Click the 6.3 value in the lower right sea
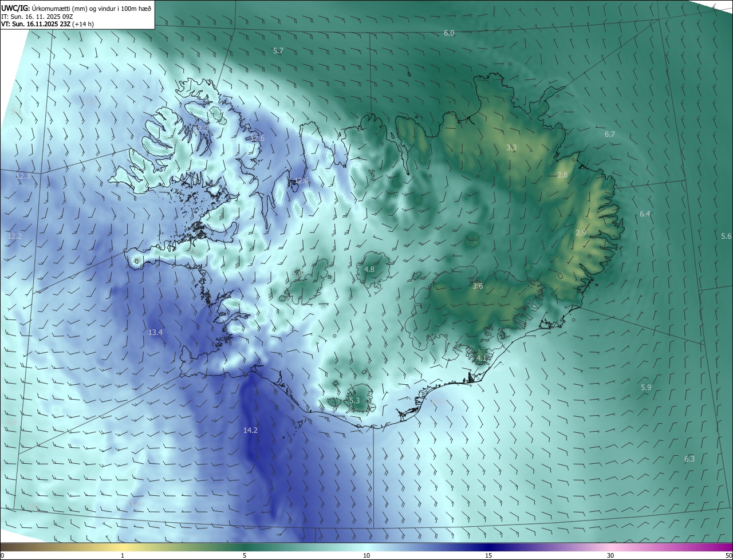 coord(689,459)
